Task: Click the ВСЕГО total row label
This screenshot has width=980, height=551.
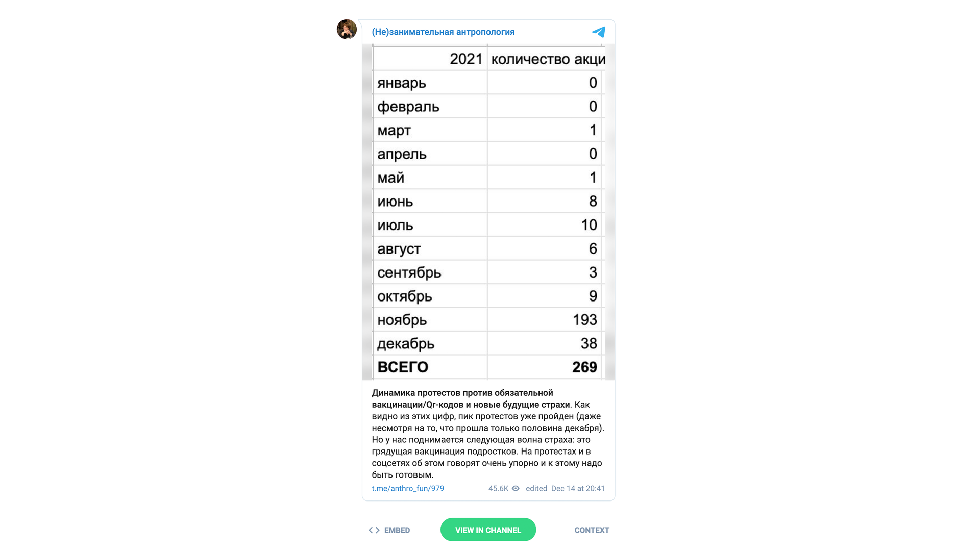Action: 403,367
